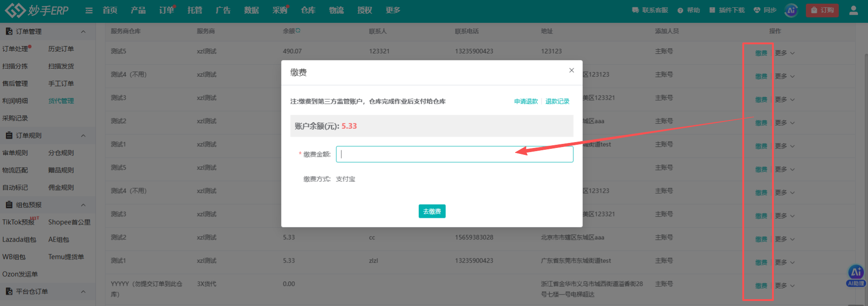Refresh balance icon beside 余额 header

click(x=298, y=31)
